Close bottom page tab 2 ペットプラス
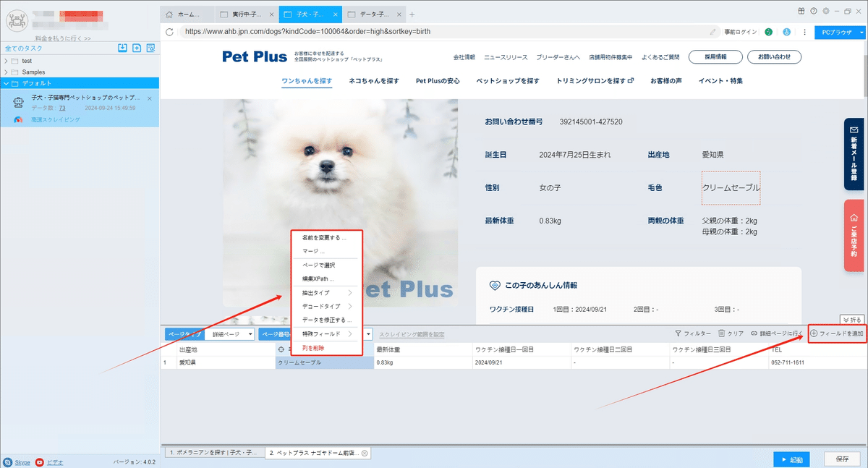This screenshot has width=868, height=468. pyautogui.click(x=365, y=453)
